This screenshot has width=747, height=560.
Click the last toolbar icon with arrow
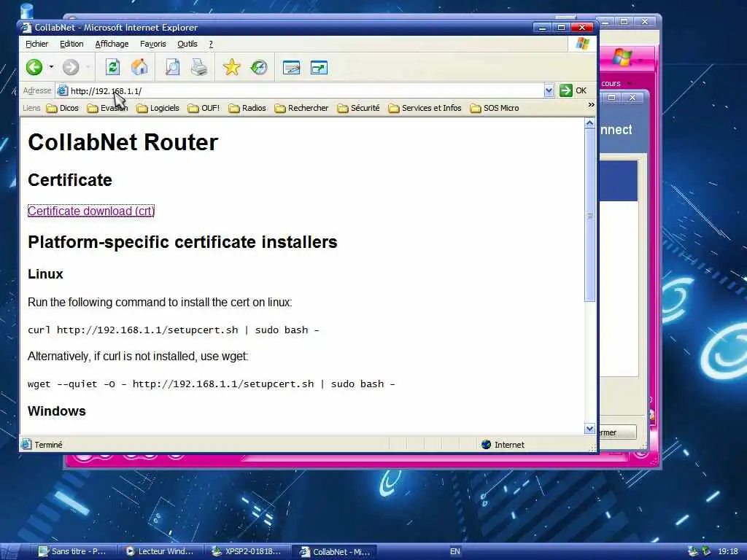[x=319, y=68]
